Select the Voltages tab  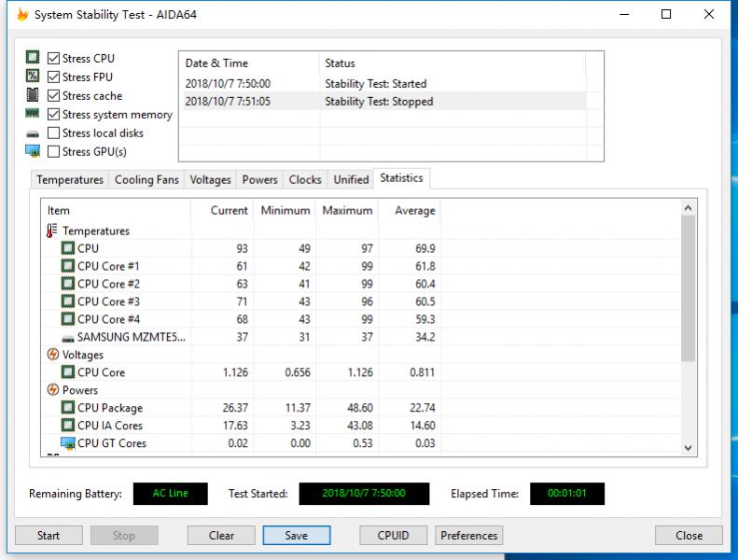[x=210, y=179]
